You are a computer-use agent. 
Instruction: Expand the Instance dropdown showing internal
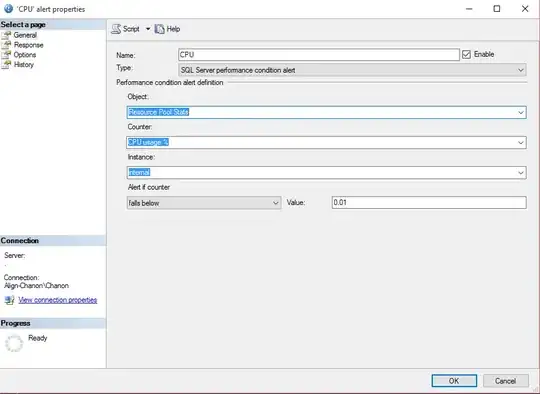(521, 173)
